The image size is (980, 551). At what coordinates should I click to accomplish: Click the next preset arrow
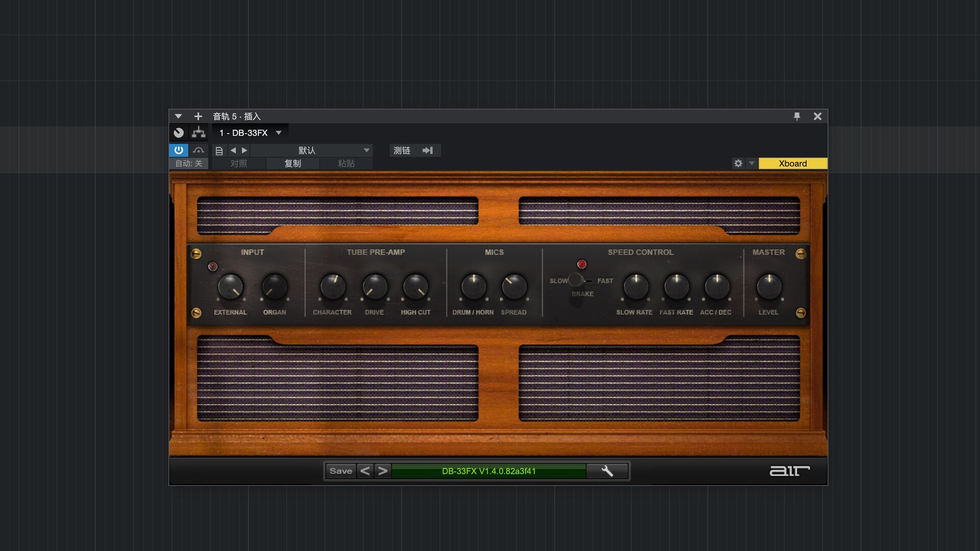point(244,150)
